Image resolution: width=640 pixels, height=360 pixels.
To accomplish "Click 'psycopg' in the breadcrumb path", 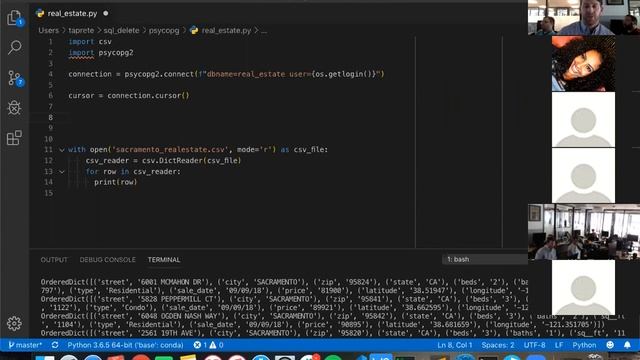I will tap(164, 30).
